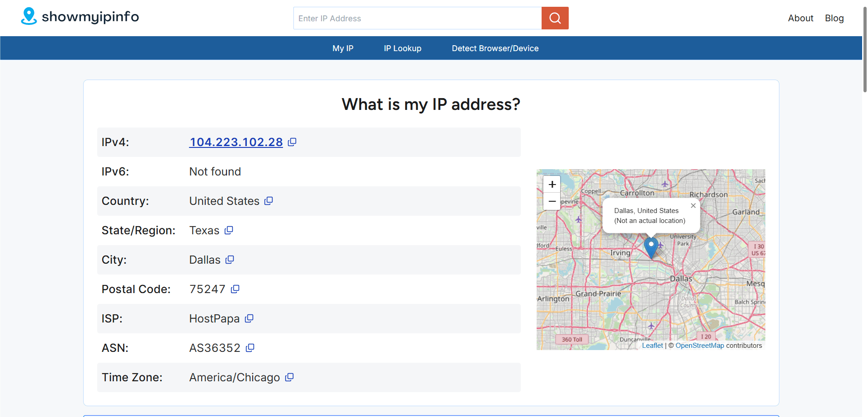
Task: Copy the State/Region Texas value
Action: pyautogui.click(x=229, y=230)
